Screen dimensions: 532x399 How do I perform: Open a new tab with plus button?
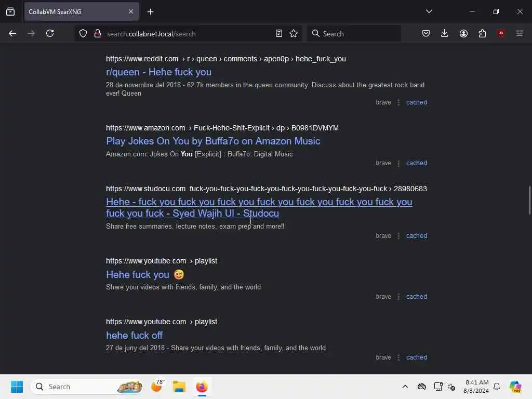(150, 12)
